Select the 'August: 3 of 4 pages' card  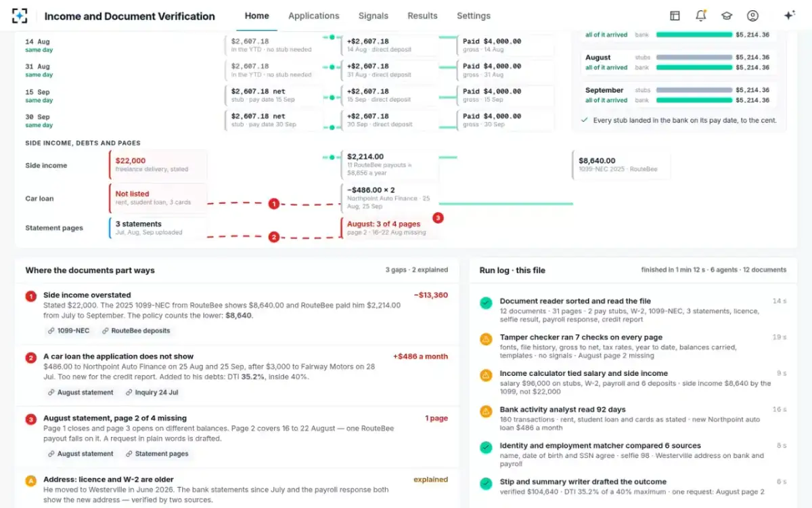click(x=390, y=228)
